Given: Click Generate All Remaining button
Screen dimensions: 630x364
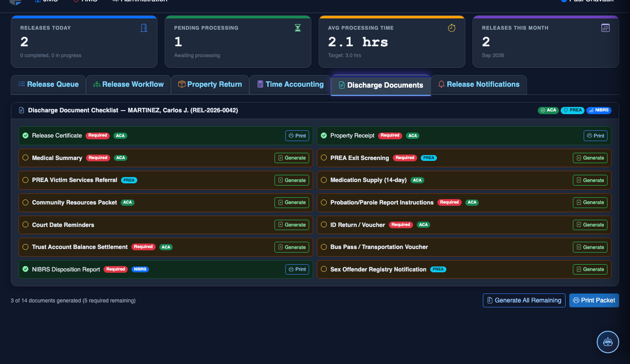Looking at the screenshot, I should tap(524, 300).
